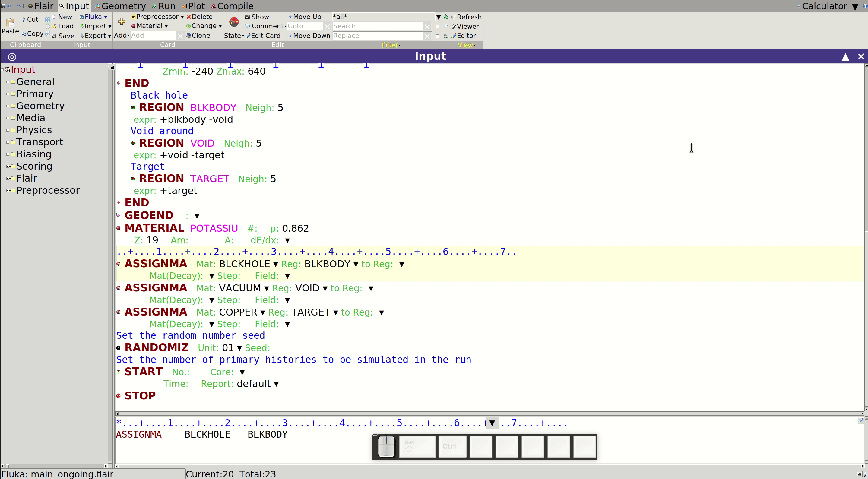Click into the Add card input field

coord(153,35)
